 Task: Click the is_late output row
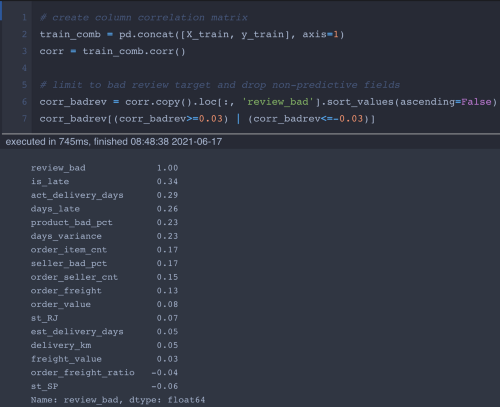point(104,181)
